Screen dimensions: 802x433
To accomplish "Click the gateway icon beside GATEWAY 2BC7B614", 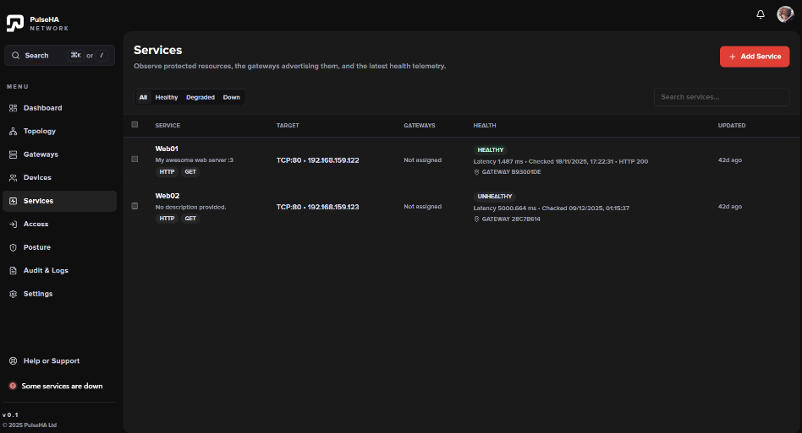I will coord(477,219).
